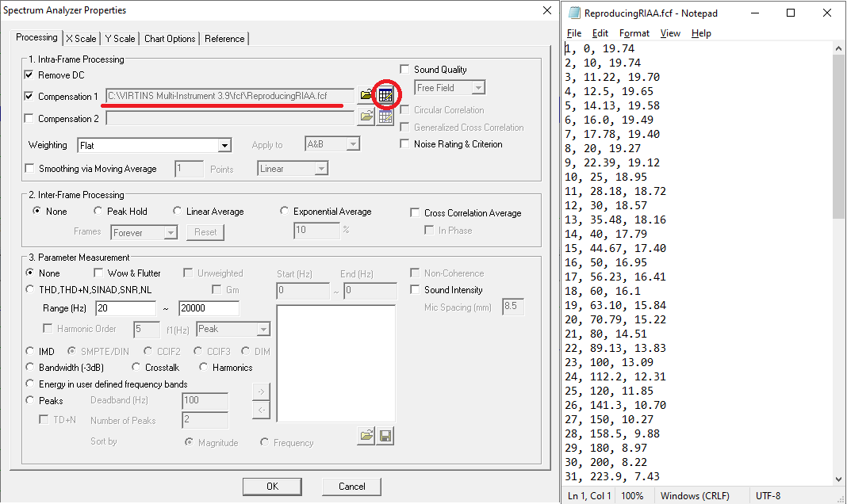Viewport: 847px width, 504px height.
Task: Click the left arrow transfer button
Action: 261,410
